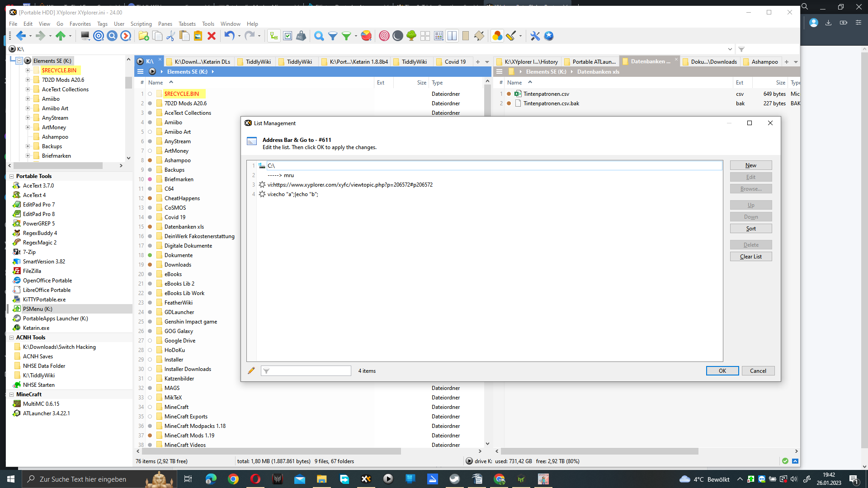Open Find Files magnifier icon

click(319, 36)
